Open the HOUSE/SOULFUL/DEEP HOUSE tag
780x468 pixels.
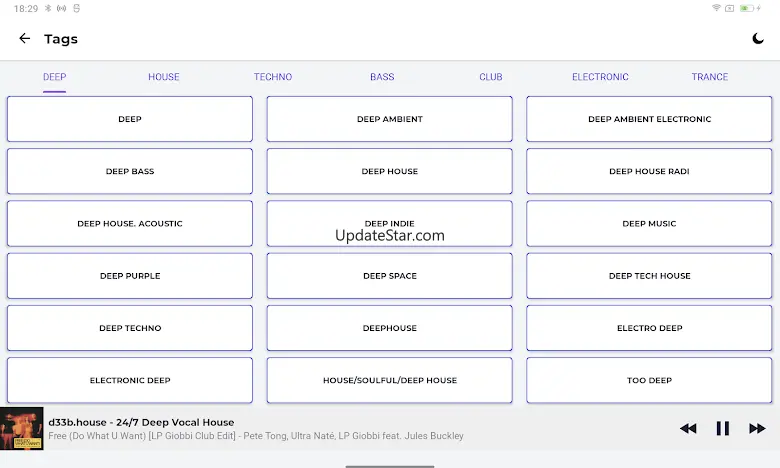(x=390, y=380)
